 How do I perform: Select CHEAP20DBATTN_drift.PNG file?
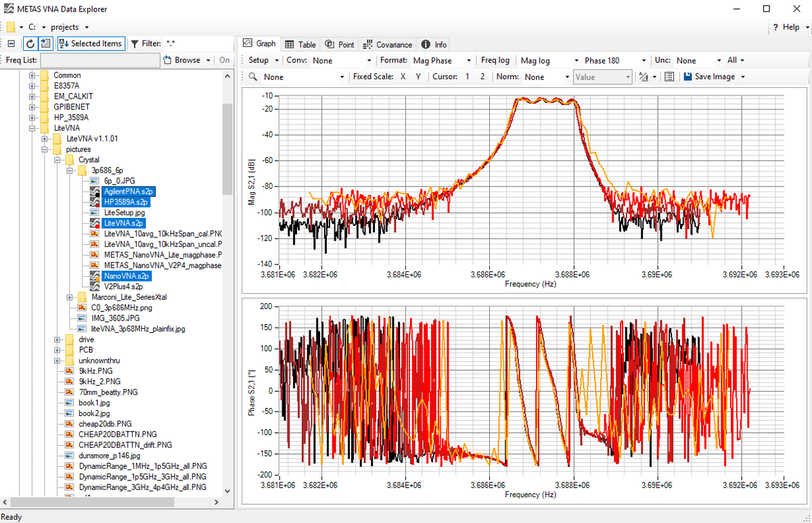click(x=125, y=445)
